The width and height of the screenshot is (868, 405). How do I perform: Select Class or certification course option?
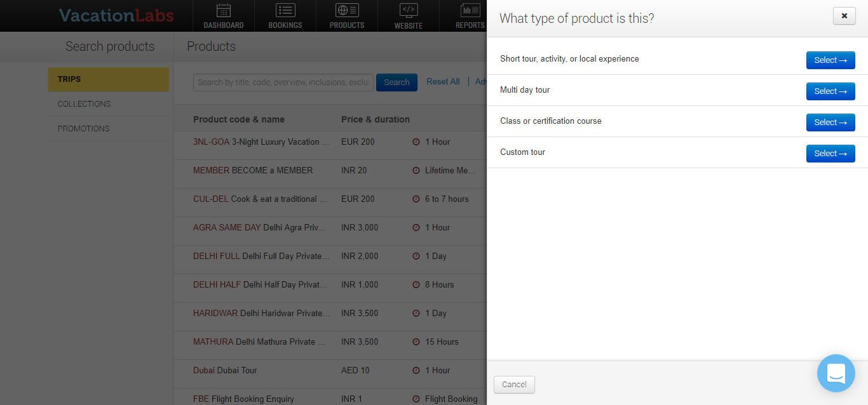coord(830,123)
